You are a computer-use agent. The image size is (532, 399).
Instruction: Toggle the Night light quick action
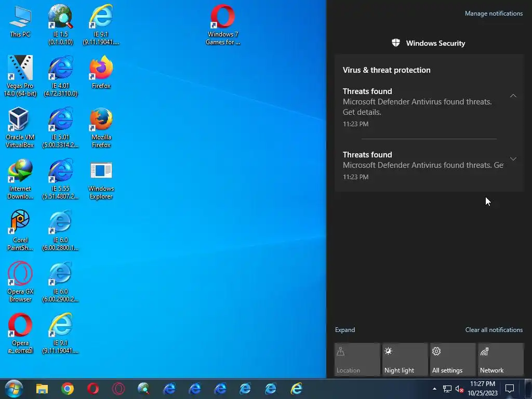coord(405,360)
